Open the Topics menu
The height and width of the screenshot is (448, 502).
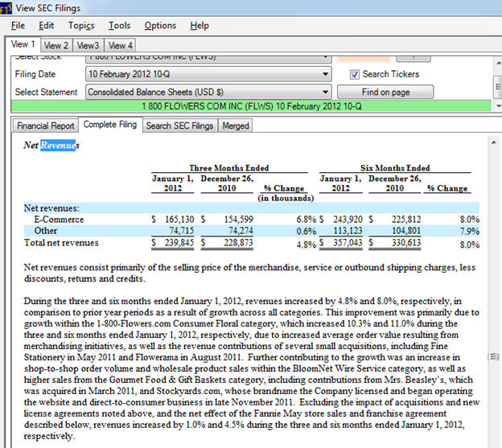80,26
